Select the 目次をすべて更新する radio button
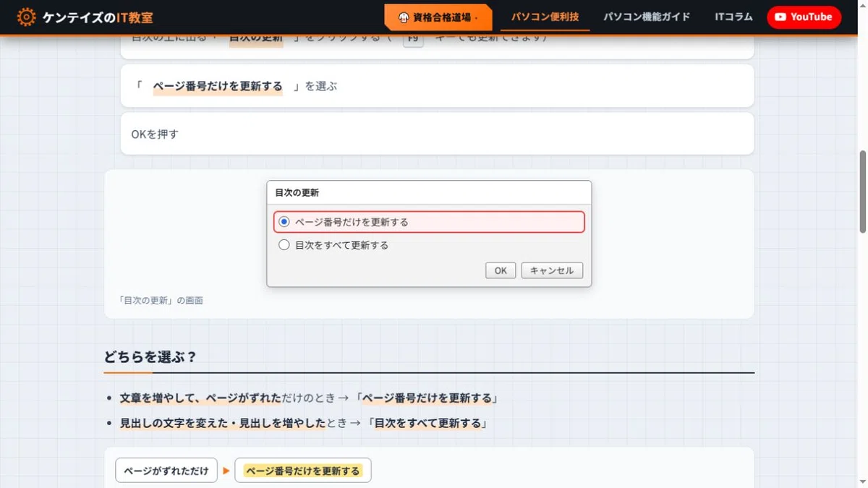 (x=284, y=245)
